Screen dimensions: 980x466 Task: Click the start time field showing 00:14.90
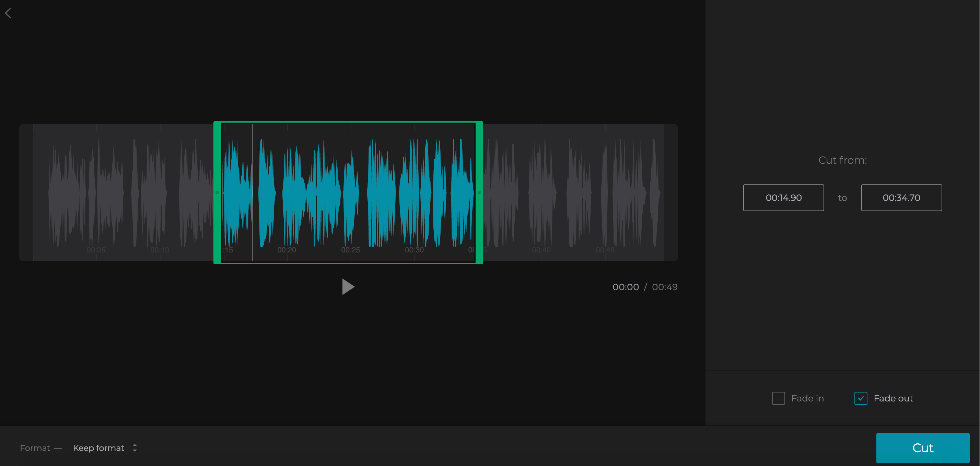783,197
